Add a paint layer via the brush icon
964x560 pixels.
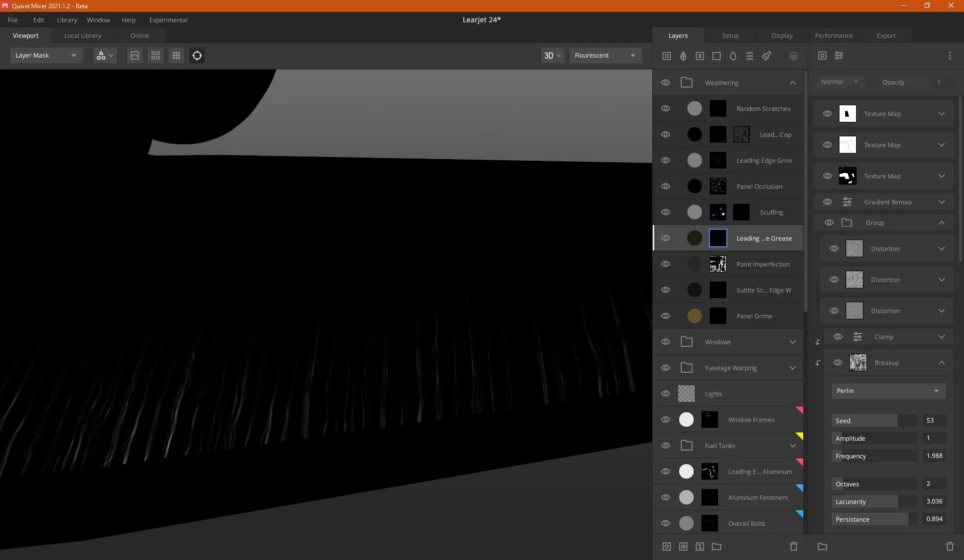pos(766,55)
